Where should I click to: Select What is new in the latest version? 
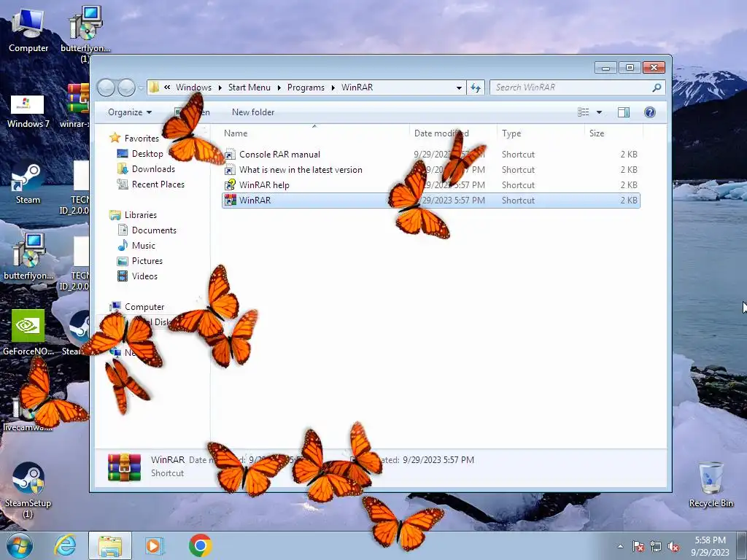pos(431,169)
